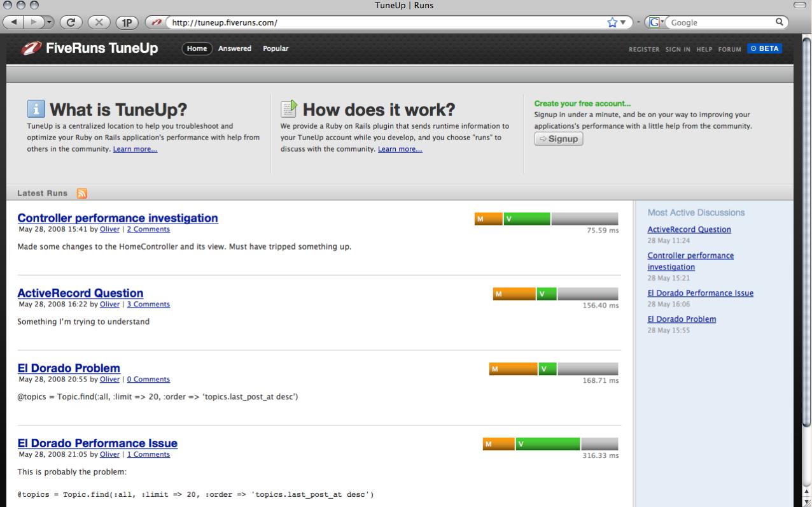Image resolution: width=812 pixels, height=507 pixels.
Task: Click the 316.33 ms timing value
Action: click(601, 456)
